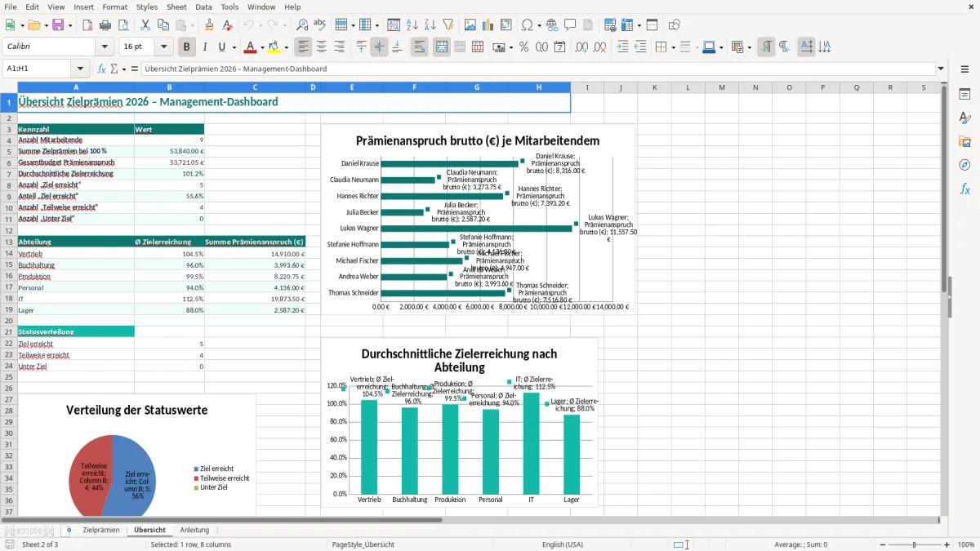Open the 16 pt font size dropdown
The height and width of the screenshot is (551, 980).
click(x=164, y=47)
